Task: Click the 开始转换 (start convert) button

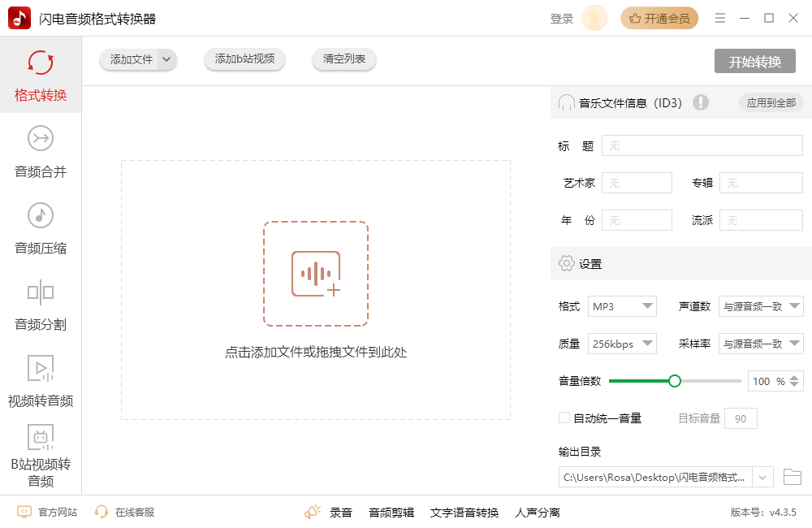Action: (x=754, y=60)
